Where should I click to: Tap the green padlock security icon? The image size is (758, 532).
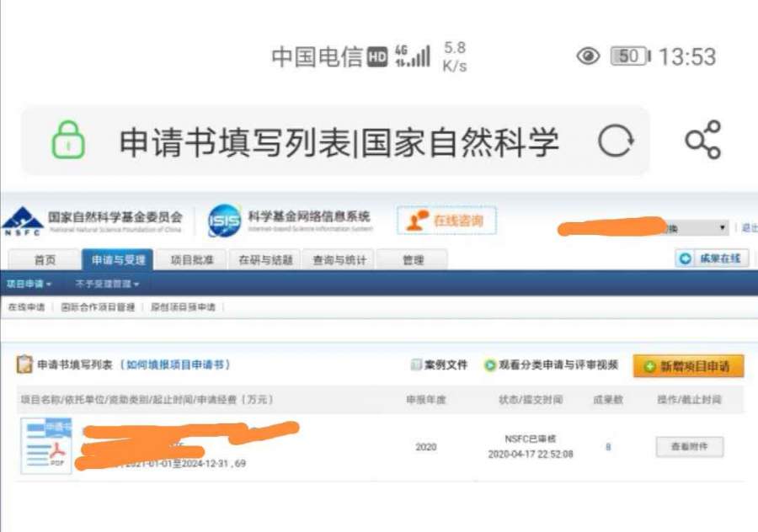pos(68,140)
